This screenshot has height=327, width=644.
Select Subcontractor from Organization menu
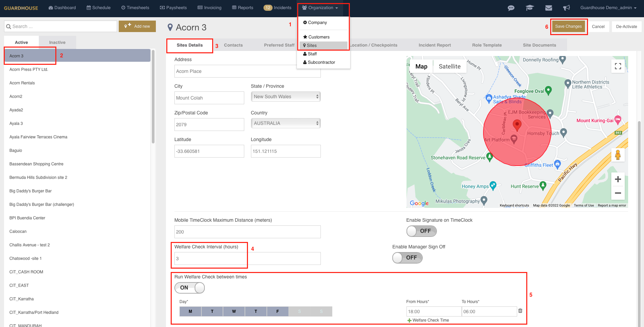pyautogui.click(x=319, y=62)
